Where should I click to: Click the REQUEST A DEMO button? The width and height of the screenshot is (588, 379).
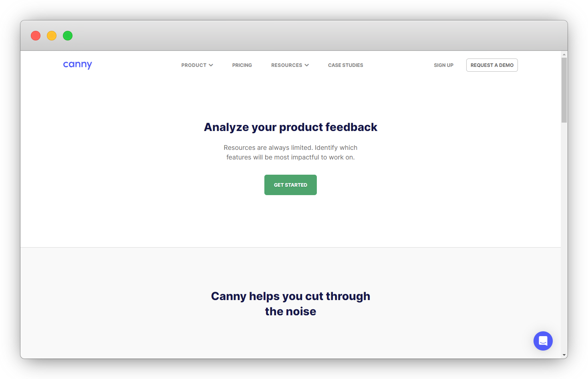(x=492, y=65)
